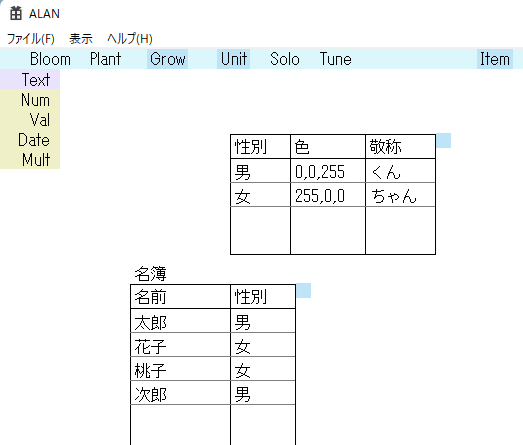Select the くん cell

click(x=401, y=171)
